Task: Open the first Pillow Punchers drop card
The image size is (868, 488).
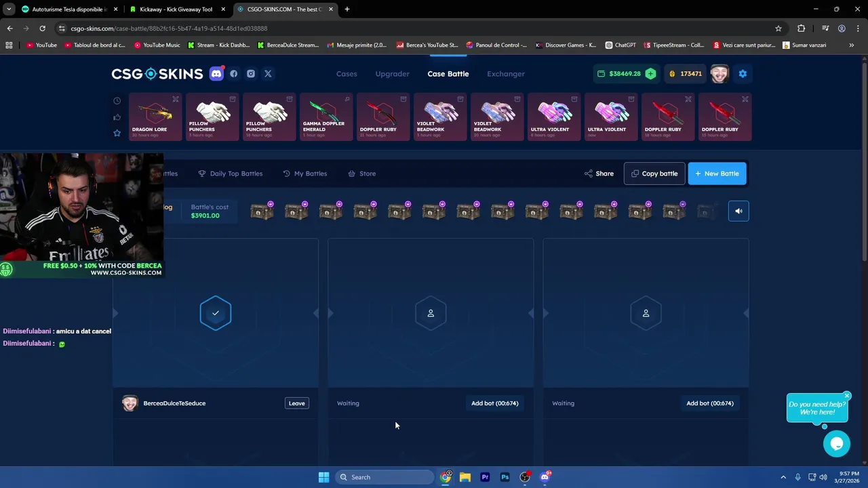Action: (x=212, y=117)
